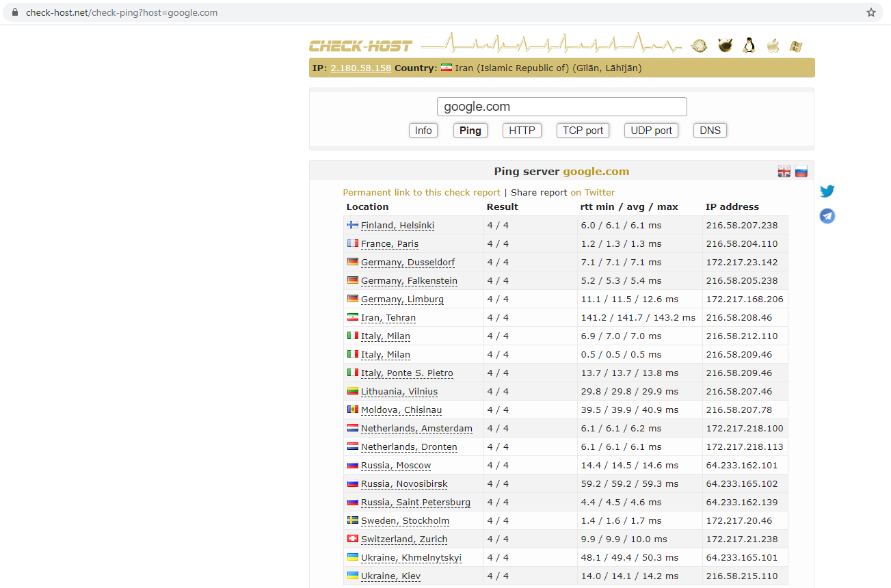
Task: Open the Russia, Saint Petersburg location link
Action: tap(416, 503)
